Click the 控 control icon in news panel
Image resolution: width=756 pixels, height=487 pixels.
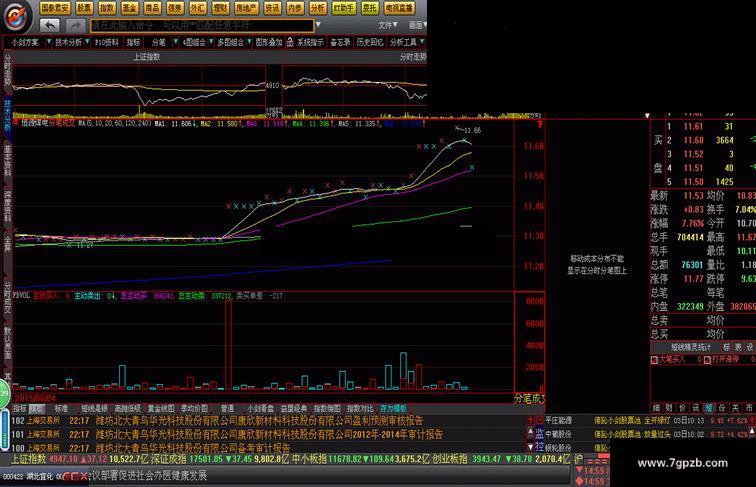click(540, 447)
